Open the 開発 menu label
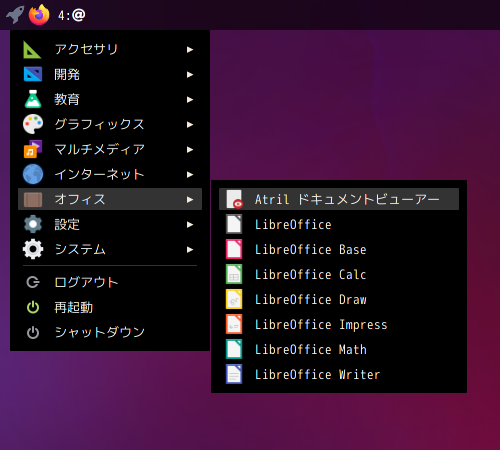This screenshot has width=500, height=450. (x=67, y=74)
